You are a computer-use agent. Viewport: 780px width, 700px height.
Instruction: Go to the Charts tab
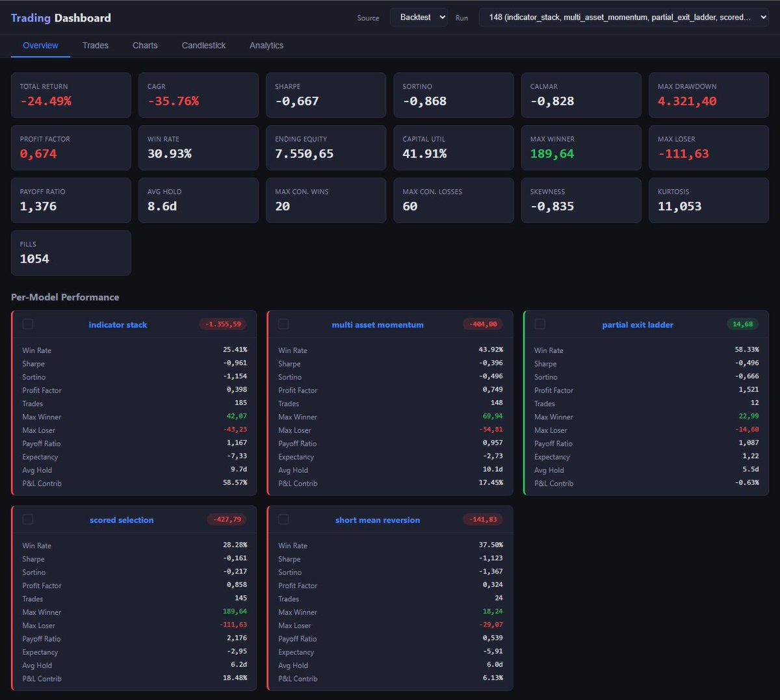[144, 45]
